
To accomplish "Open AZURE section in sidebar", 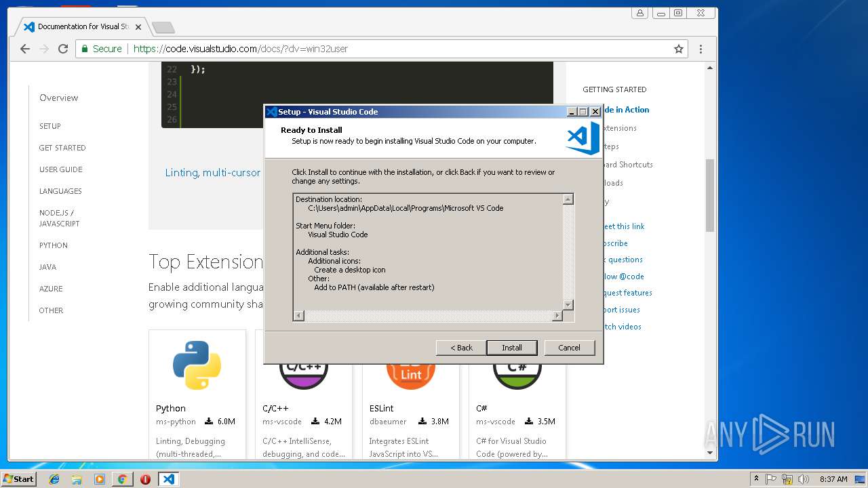I will [51, 289].
